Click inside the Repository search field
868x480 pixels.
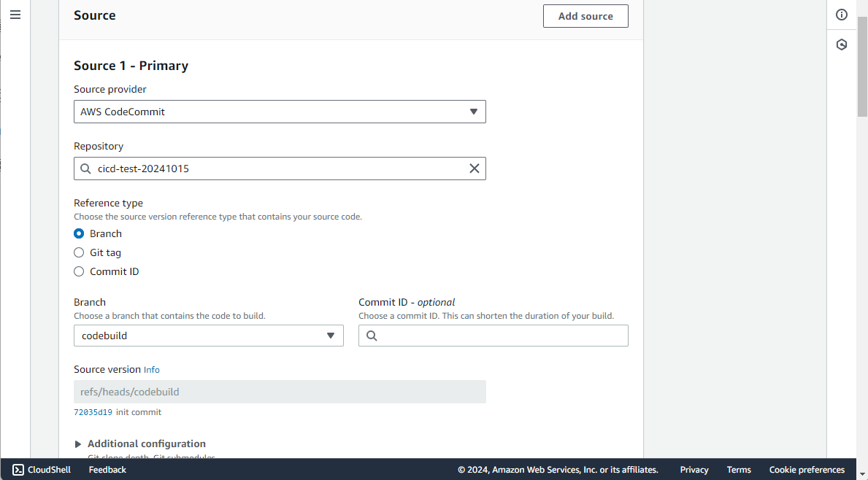coord(280,169)
